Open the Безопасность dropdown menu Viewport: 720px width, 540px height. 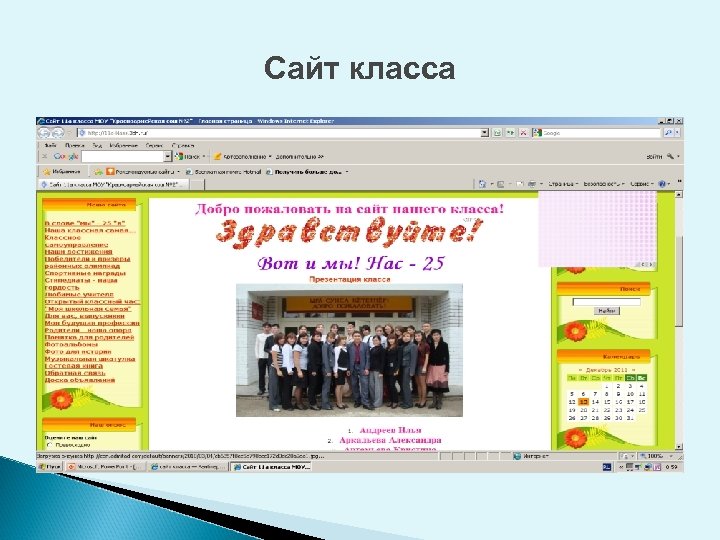click(x=604, y=184)
